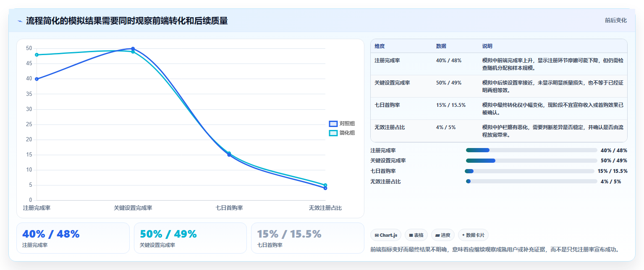This screenshot has height=270, width=644.
Task: Click the 简化组 point at 注册完成率
Action: (37, 55)
